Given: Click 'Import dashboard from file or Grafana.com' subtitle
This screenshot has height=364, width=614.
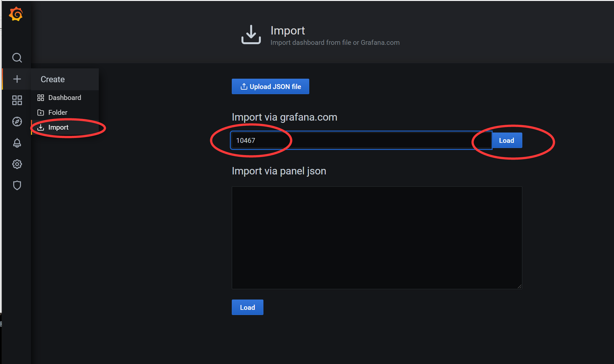Looking at the screenshot, I should click(x=335, y=43).
